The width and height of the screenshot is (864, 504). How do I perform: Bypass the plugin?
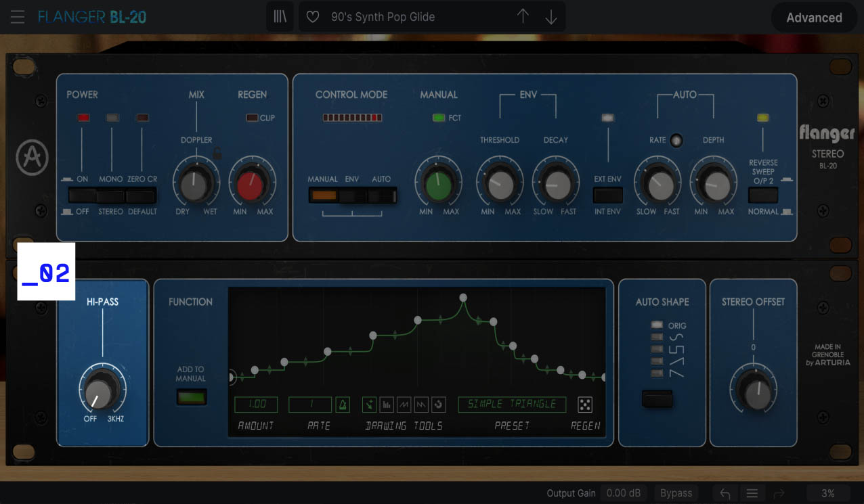[x=675, y=492]
